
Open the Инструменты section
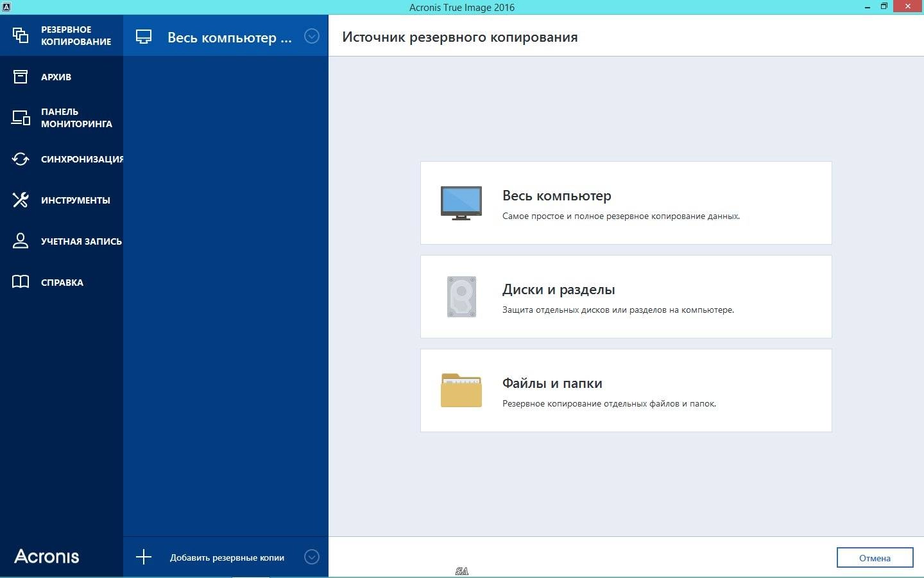point(62,200)
